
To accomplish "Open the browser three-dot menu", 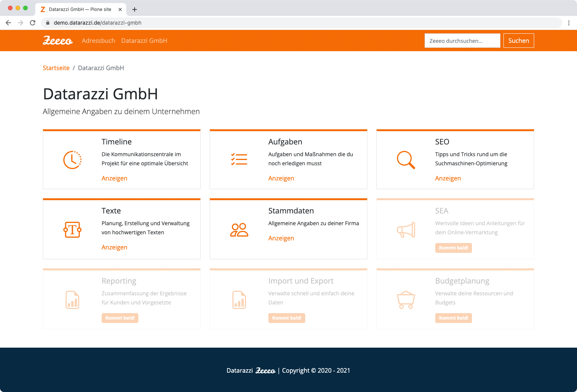I will tap(569, 23).
